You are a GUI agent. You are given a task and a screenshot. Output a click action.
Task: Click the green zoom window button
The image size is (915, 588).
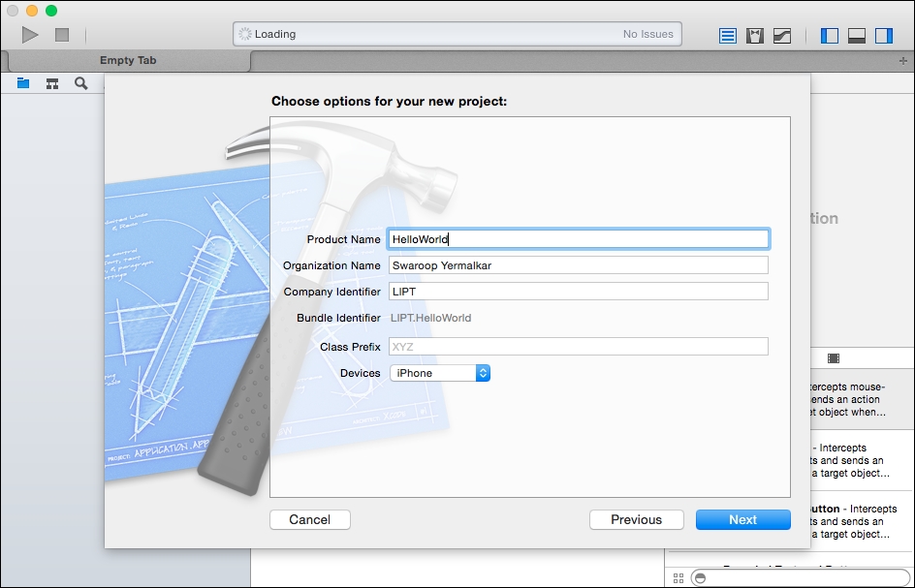(x=51, y=11)
